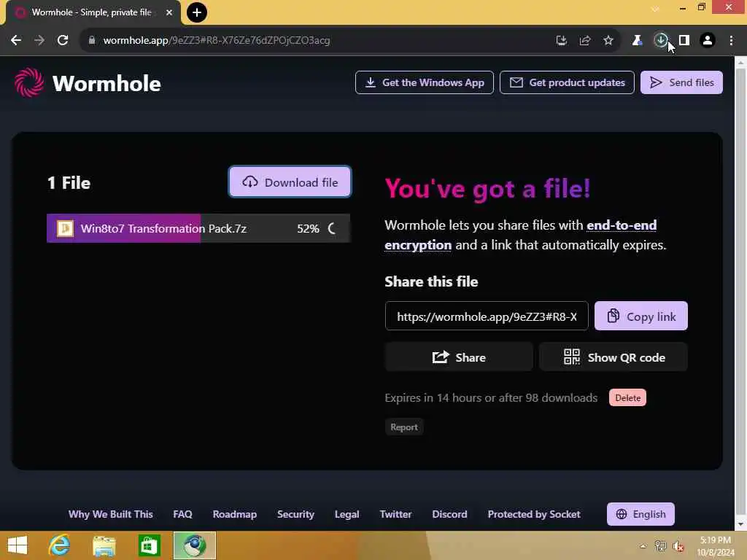Viewport: 747px width, 560px height.
Task: Click the Copy link button
Action: tap(640, 316)
